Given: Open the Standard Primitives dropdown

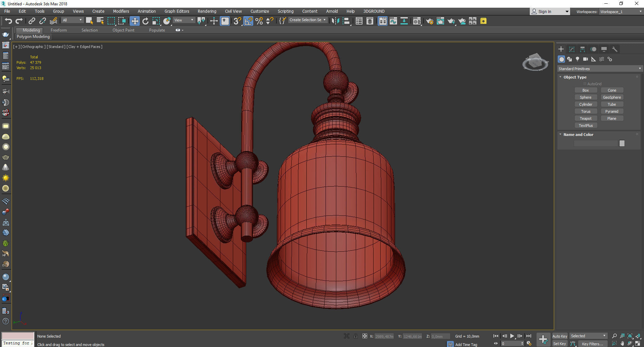Looking at the screenshot, I should (x=599, y=68).
